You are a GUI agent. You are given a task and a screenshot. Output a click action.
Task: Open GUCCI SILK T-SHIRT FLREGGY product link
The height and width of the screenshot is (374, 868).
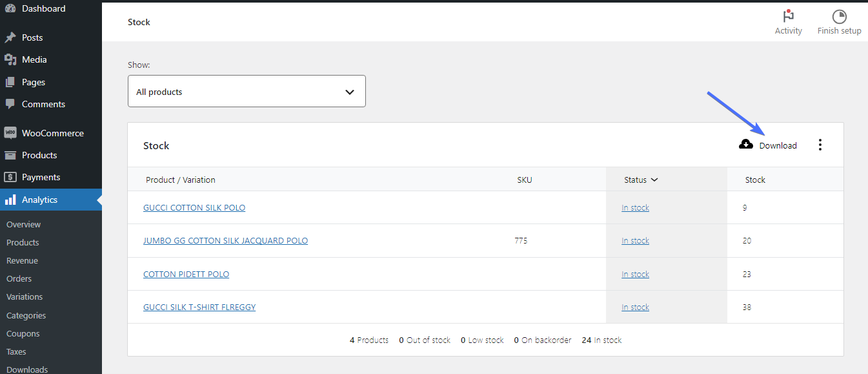coord(199,307)
